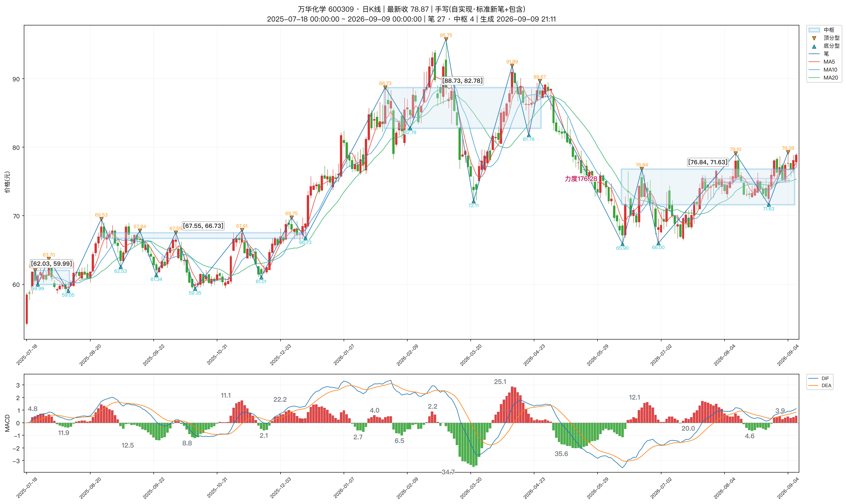
Task: Click the 61.01 bottom fractal price label
Action: tap(261, 281)
